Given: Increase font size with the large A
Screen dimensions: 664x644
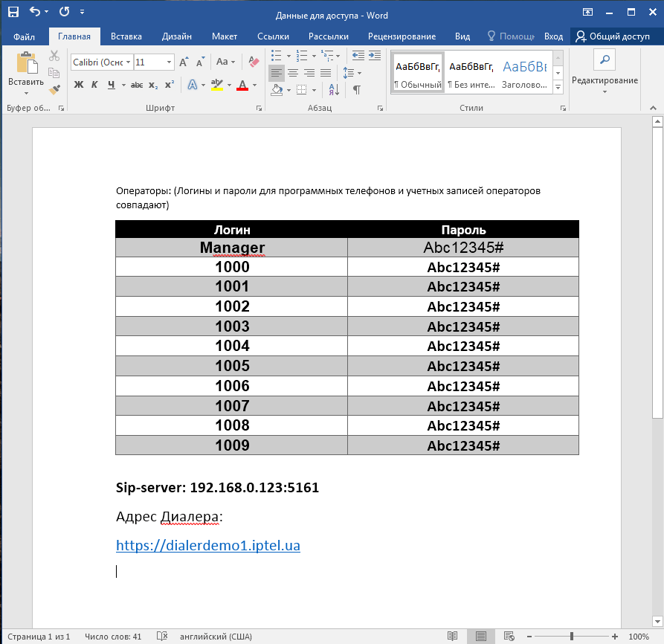Looking at the screenshot, I should pos(184,62).
